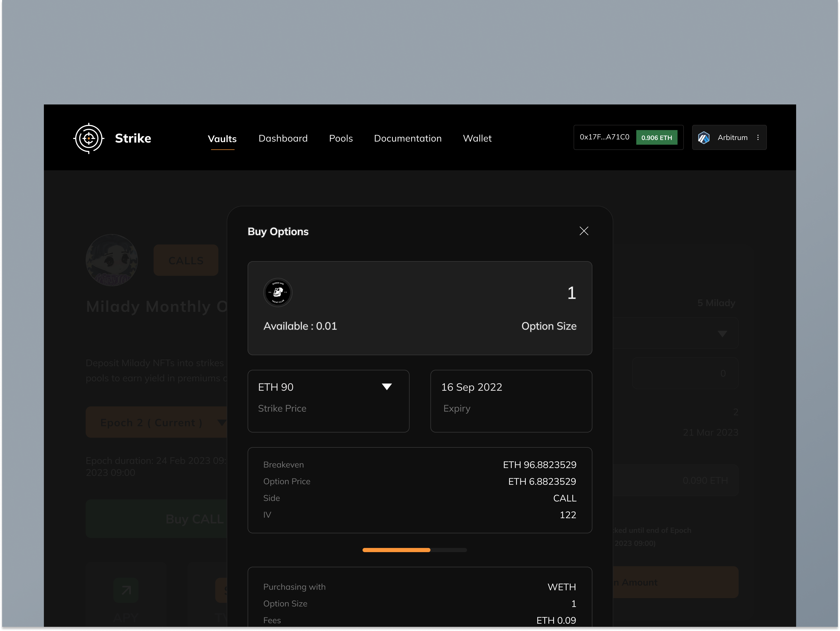Navigate to the Pools page
840x631 pixels.
[x=341, y=138]
